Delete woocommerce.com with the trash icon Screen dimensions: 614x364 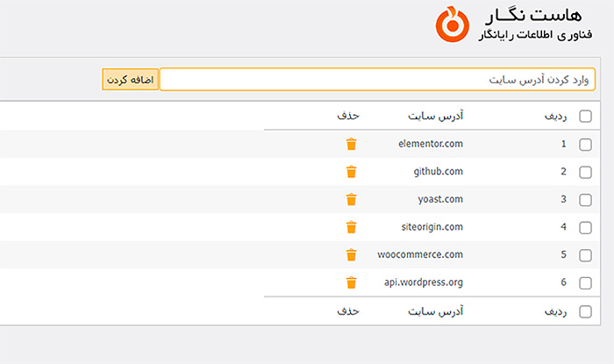coord(352,255)
